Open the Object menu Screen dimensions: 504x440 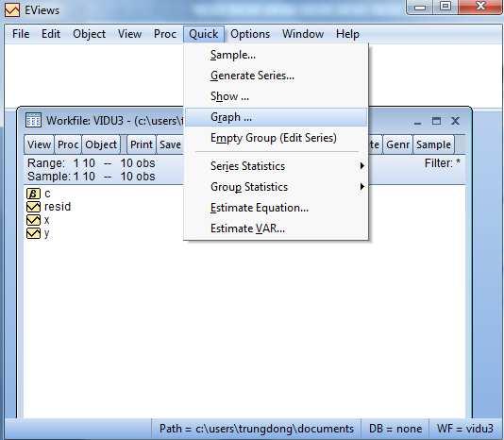click(89, 34)
